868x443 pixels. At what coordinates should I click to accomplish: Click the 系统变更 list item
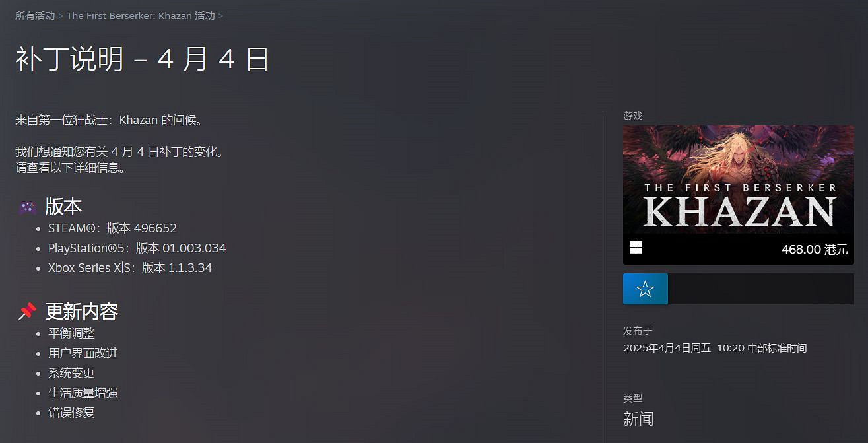(71, 373)
